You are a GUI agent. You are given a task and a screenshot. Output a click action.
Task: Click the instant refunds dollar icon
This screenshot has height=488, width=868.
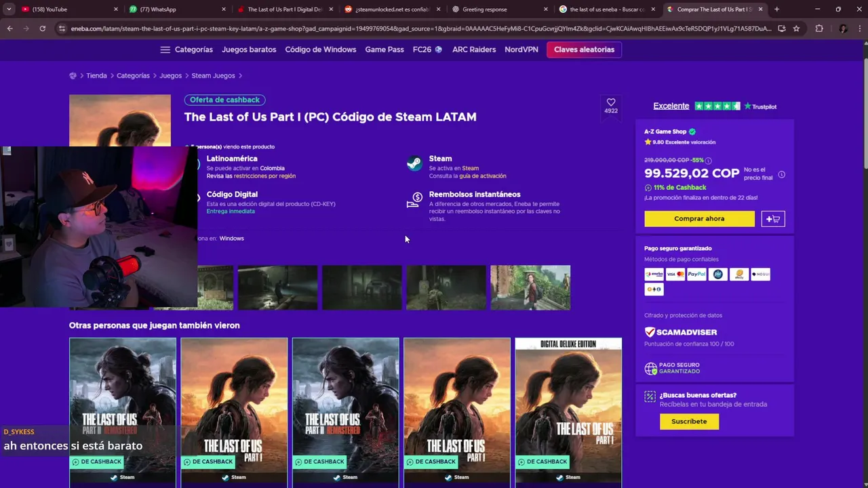pos(414,200)
